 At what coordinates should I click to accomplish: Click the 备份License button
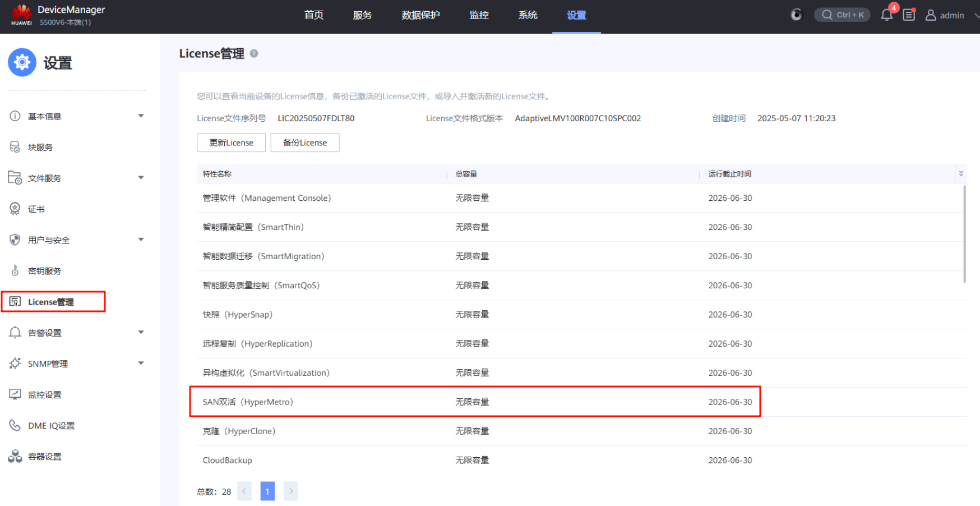(x=304, y=142)
